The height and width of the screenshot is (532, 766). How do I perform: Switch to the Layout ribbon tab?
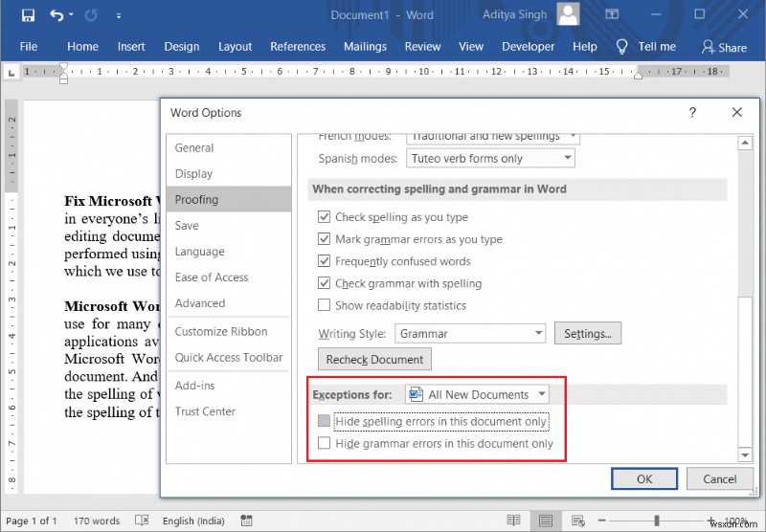coord(235,47)
